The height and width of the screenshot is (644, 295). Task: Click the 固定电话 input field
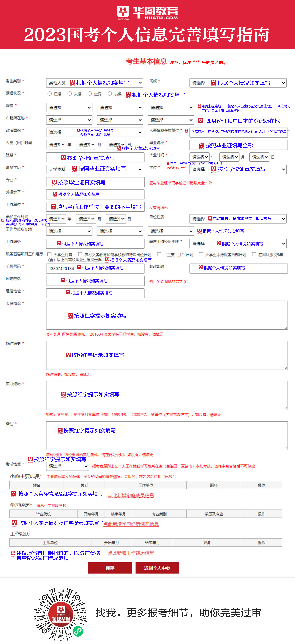point(95,281)
